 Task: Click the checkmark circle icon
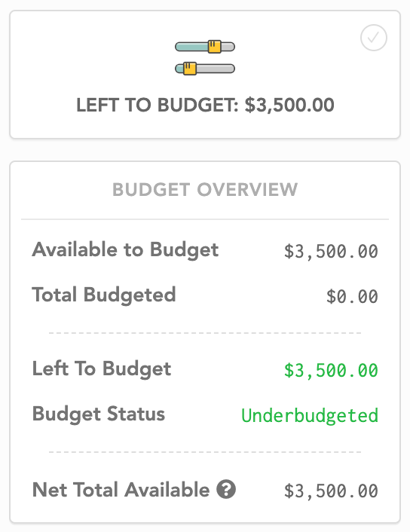373,38
